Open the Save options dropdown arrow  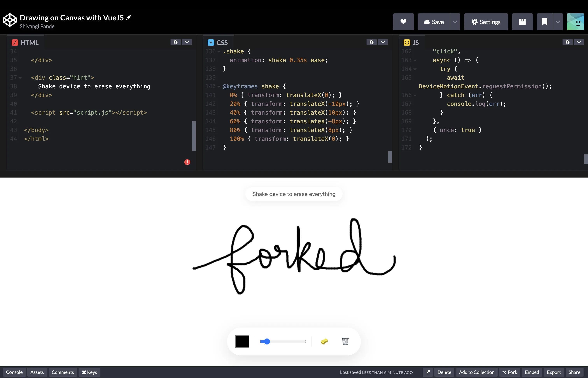(455, 22)
